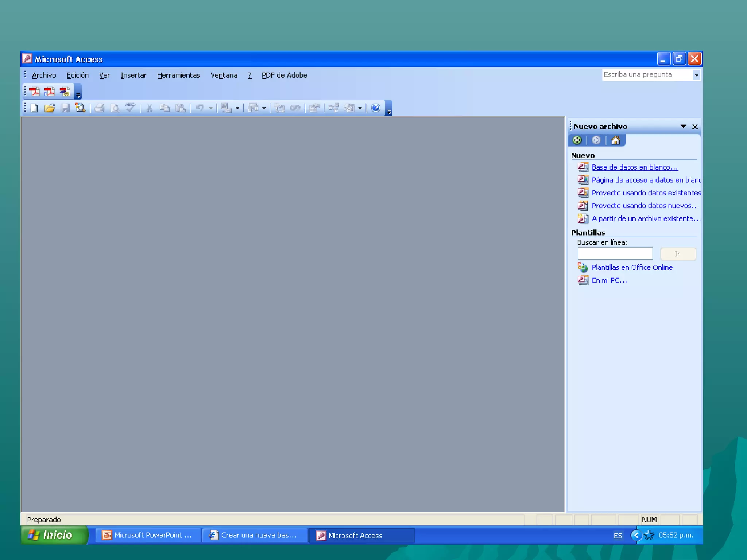Click the En mi PC templates link
Image resolution: width=747 pixels, height=560 pixels.
pyautogui.click(x=609, y=280)
